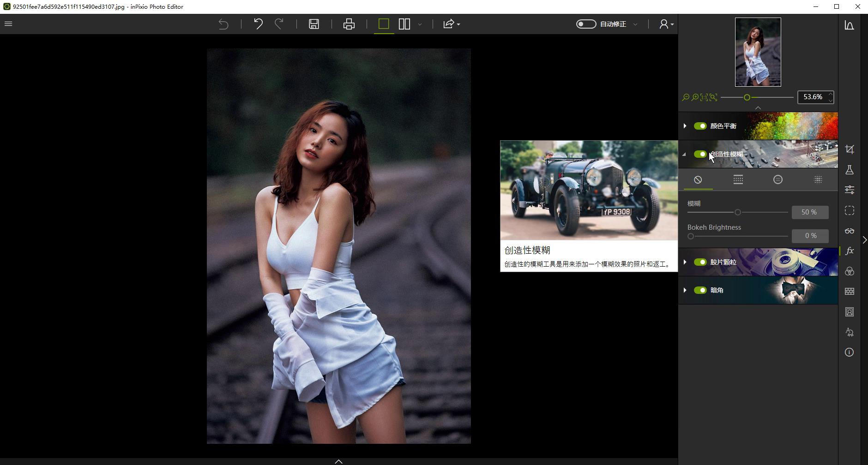
Task: Fit the image to the screen
Action: pos(713,97)
